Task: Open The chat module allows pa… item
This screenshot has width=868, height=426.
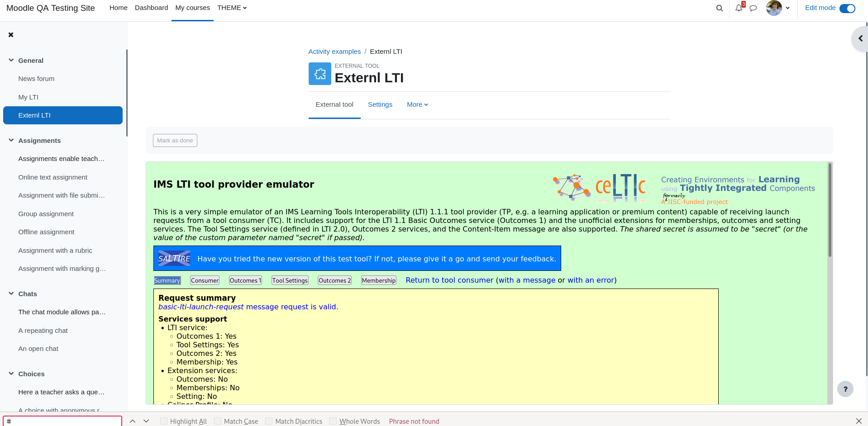Action: [62, 312]
